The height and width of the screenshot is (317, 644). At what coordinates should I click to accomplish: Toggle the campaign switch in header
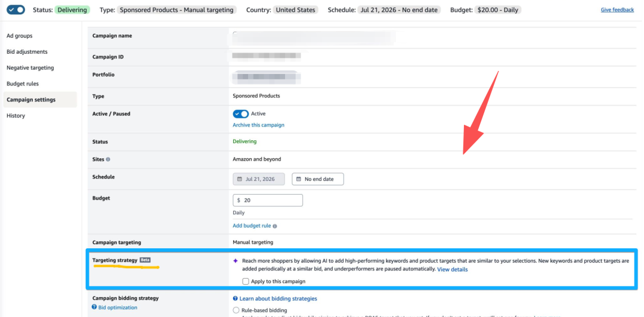pos(16,10)
